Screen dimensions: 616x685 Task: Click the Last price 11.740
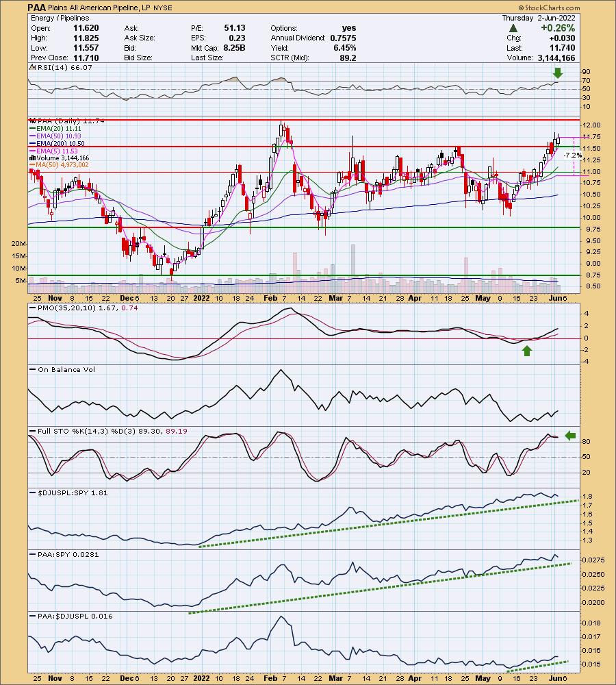click(x=563, y=48)
